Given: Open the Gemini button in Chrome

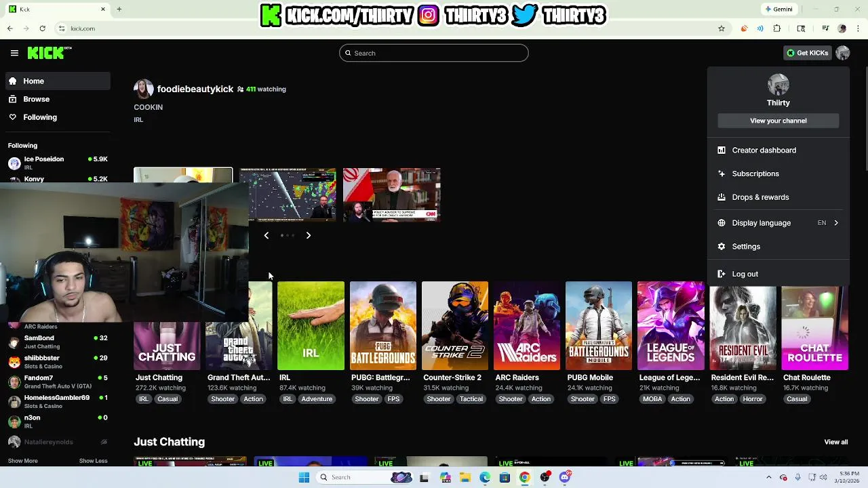Looking at the screenshot, I should click(x=778, y=9).
